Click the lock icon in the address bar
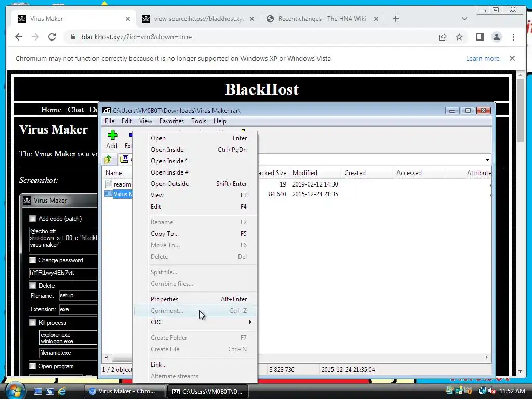The height and width of the screenshot is (399, 532). (x=73, y=37)
